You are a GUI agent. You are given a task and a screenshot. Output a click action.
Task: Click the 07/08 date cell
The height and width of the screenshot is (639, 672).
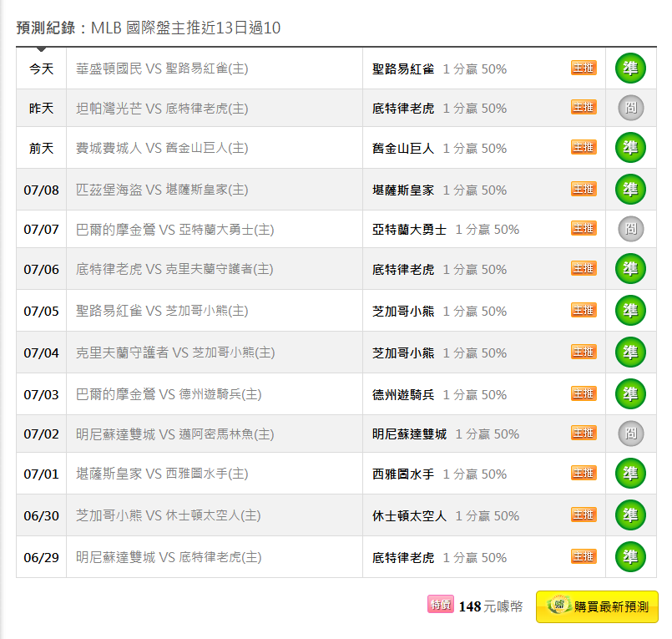click(41, 190)
